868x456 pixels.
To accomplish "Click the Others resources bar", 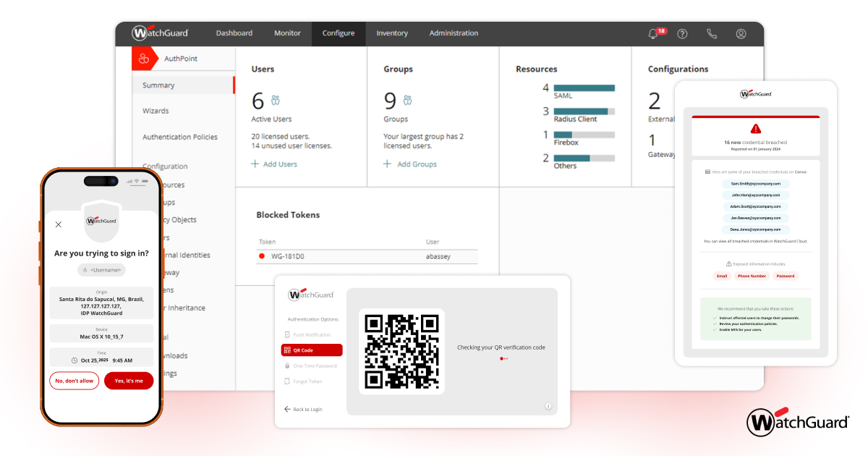I will coord(584,158).
